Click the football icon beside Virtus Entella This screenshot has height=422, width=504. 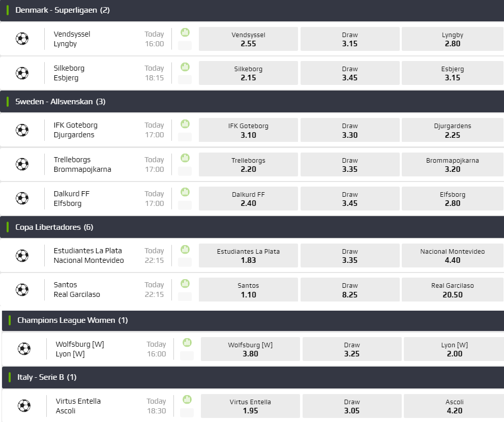pos(24,406)
